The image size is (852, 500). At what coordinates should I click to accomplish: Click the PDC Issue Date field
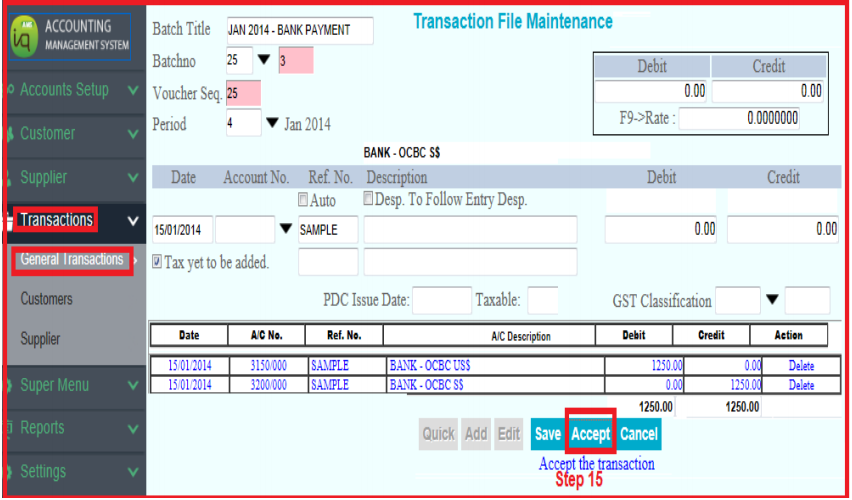(441, 300)
